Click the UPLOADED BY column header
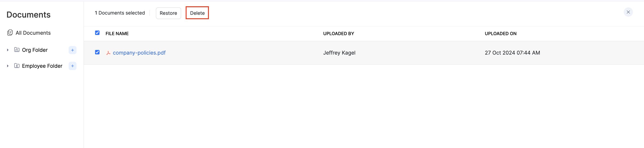The image size is (644, 148). click(339, 34)
